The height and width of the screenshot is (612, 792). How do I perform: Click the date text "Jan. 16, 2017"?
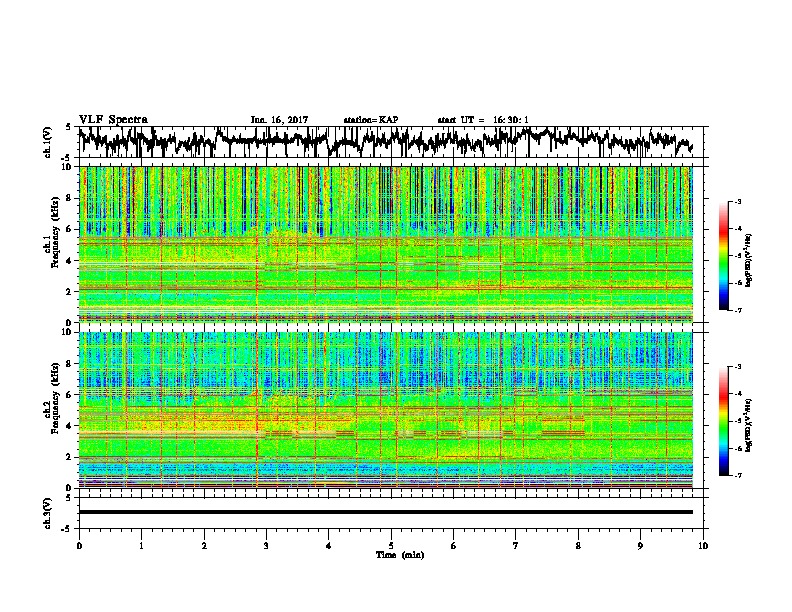click(x=279, y=120)
